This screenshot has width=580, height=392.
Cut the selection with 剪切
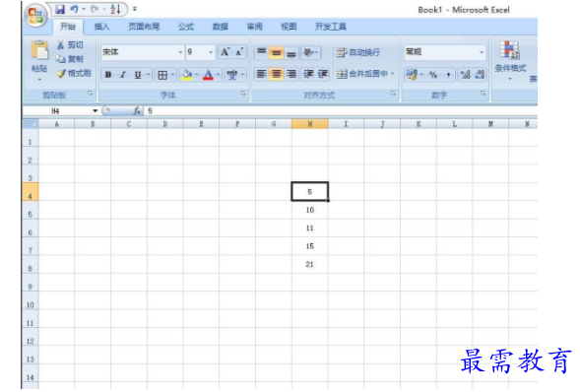tap(70, 45)
